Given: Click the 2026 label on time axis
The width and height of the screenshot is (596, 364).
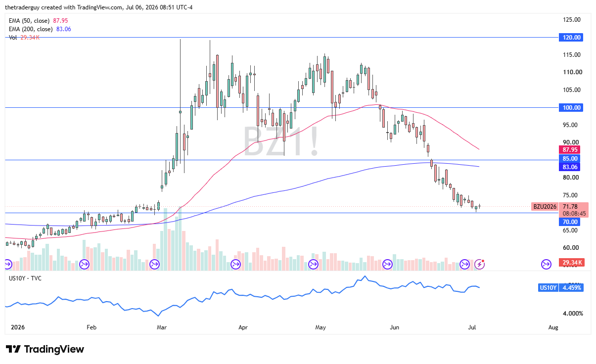Looking at the screenshot, I should tap(18, 327).
